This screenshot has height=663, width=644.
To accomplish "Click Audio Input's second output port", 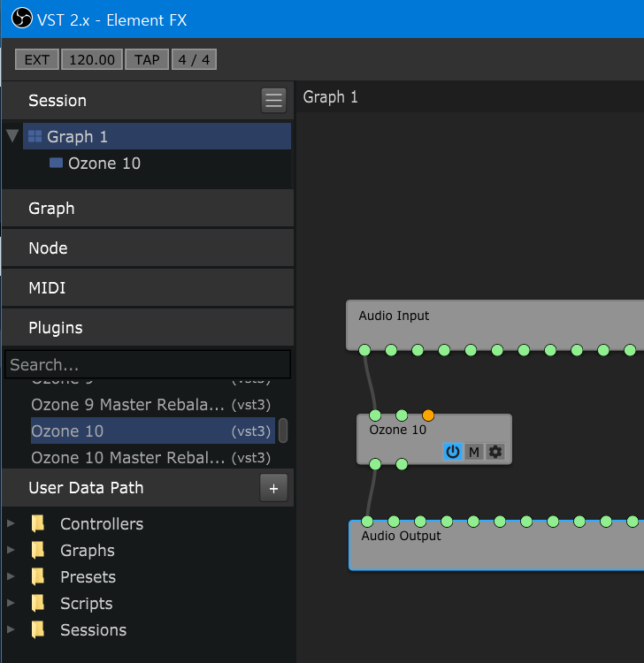I will (391, 350).
